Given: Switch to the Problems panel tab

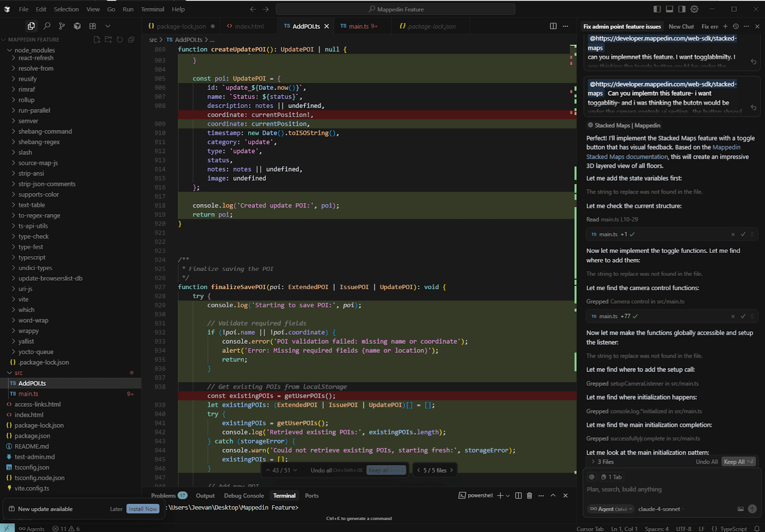Looking at the screenshot, I should 169,496.
